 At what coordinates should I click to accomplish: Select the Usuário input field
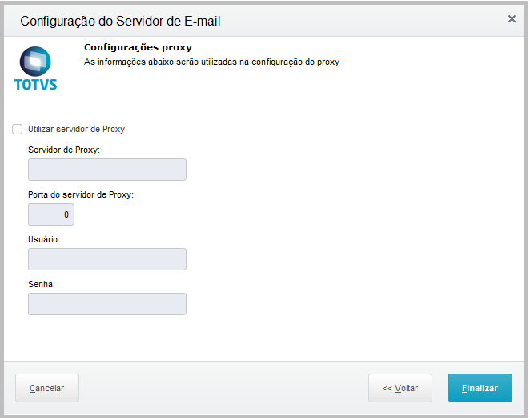point(107,259)
